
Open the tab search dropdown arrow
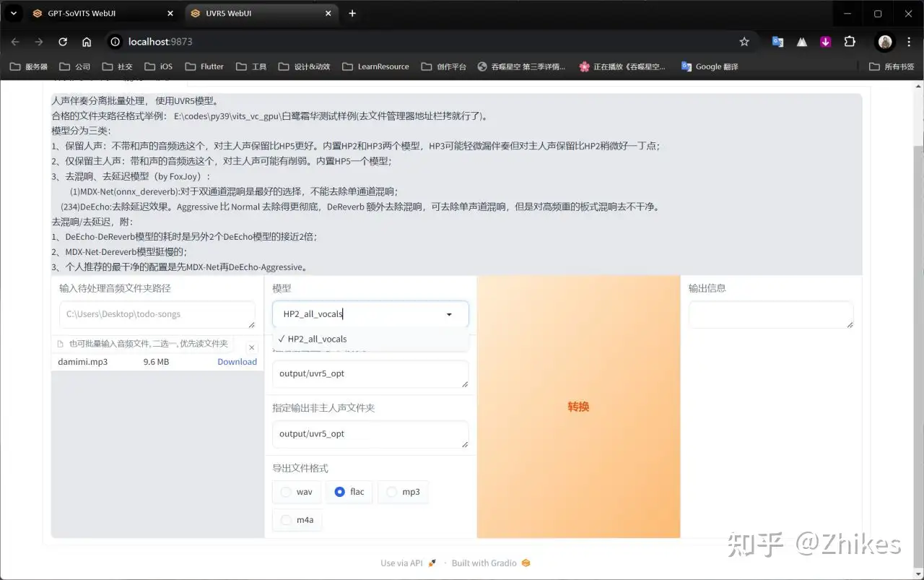13,13
